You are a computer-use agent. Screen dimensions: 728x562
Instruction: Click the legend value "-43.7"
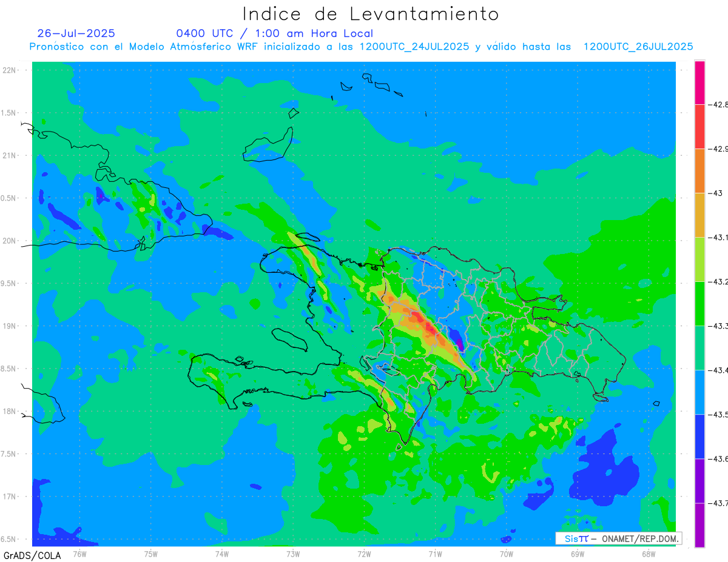718,503
